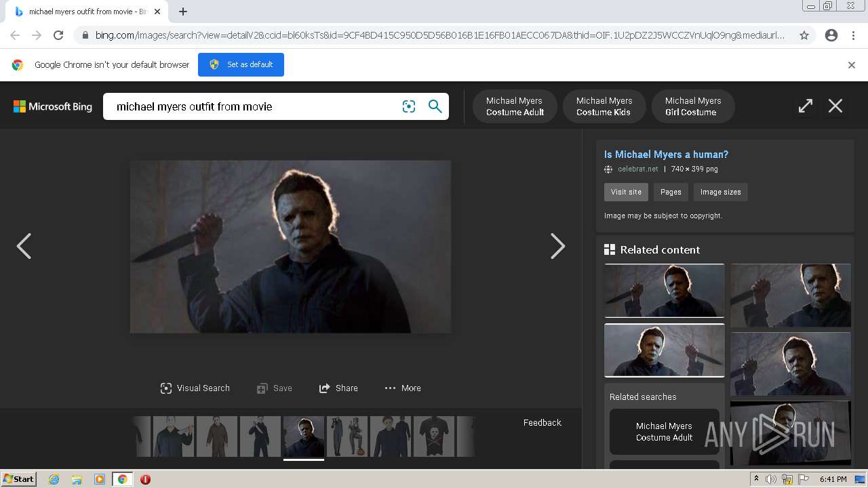Share this image
Screen dimensions: 868x488
(x=338, y=388)
